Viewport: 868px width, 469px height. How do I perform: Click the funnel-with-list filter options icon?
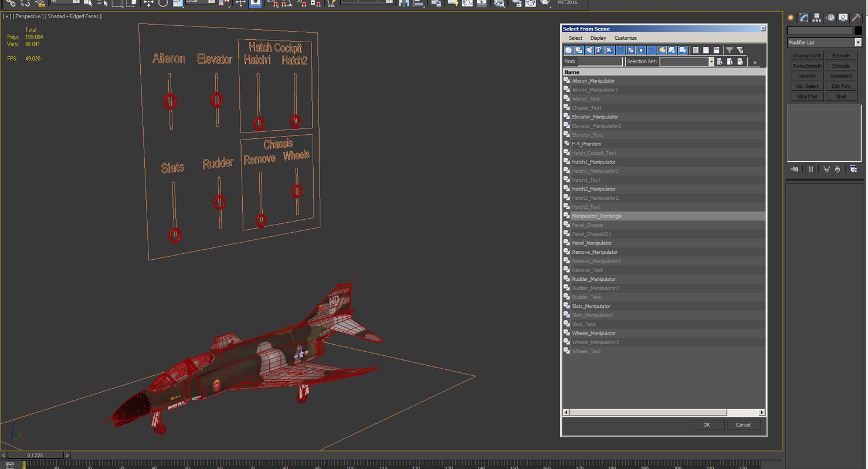tap(740, 50)
